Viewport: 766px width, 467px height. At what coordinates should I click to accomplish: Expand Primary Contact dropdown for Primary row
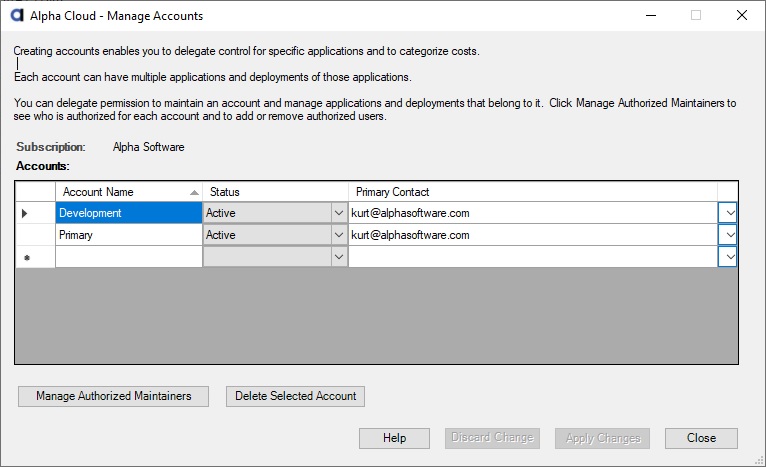tap(727, 235)
